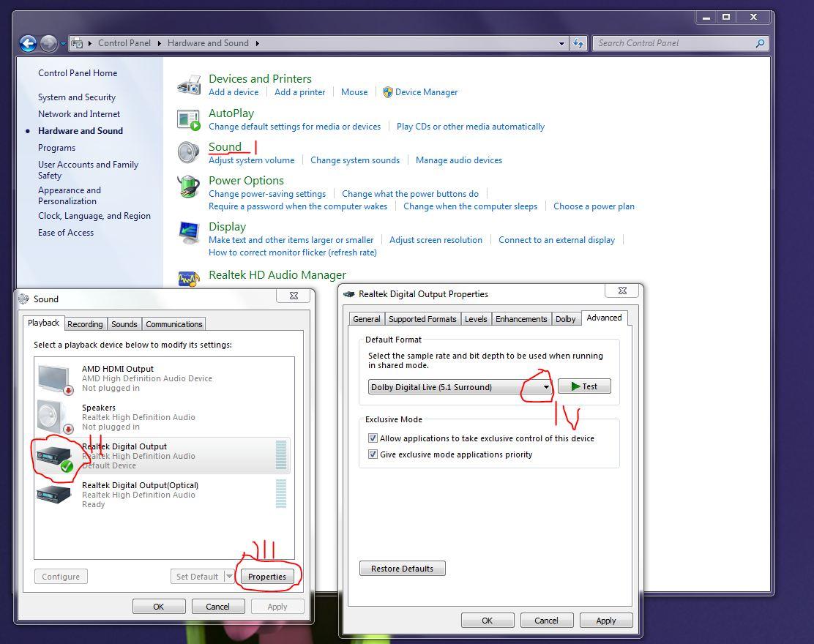
Task: Expand the arrow after Hardware and Sound
Action: point(257,43)
